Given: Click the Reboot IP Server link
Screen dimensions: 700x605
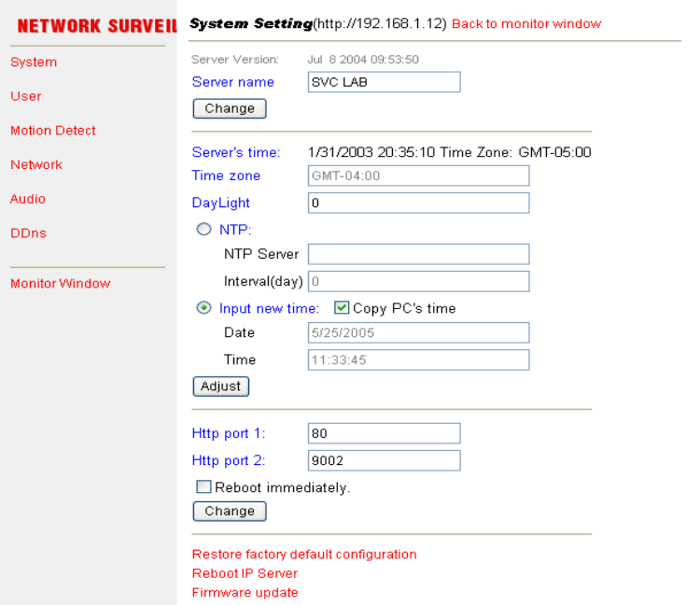Looking at the screenshot, I should [x=245, y=574].
